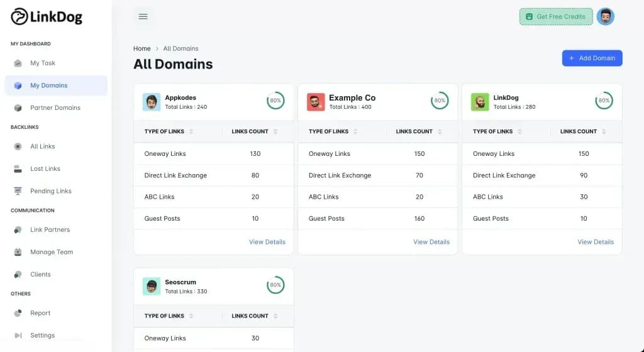This screenshot has height=352, width=644.
Task: Click the Lost Links icon
Action: point(18,168)
